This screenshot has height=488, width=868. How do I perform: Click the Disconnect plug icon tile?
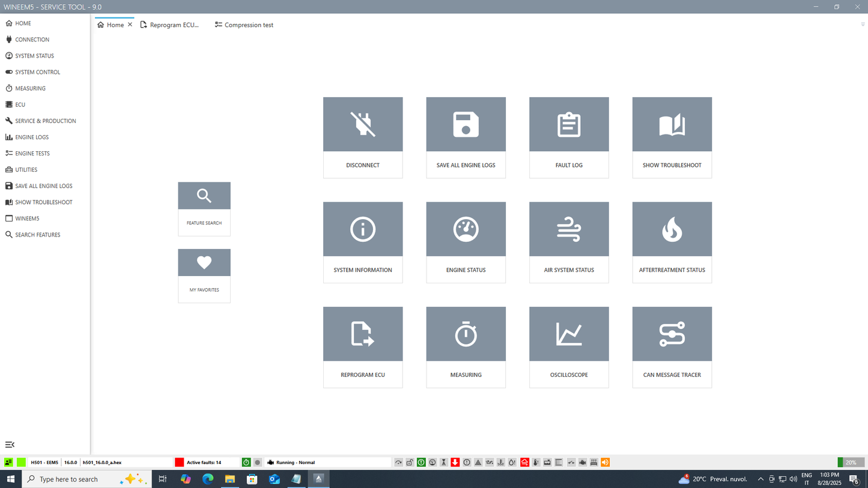point(363,125)
